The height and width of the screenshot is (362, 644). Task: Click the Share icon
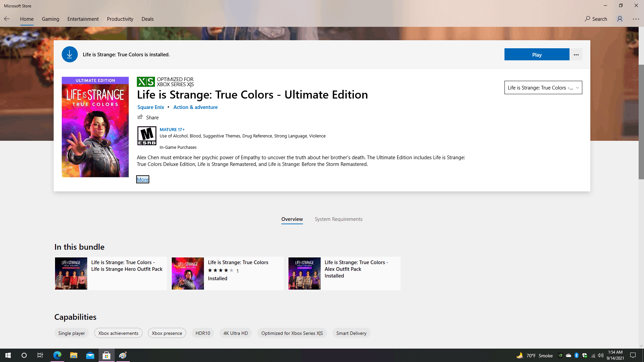140,117
